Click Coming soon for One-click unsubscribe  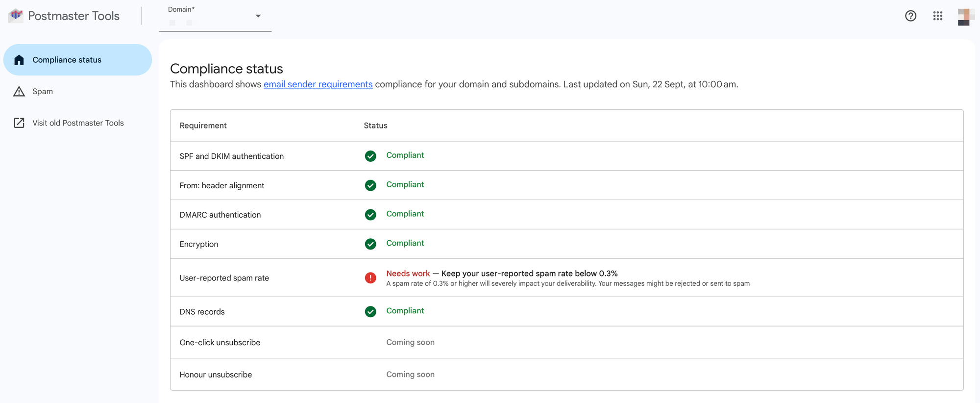(410, 342)
